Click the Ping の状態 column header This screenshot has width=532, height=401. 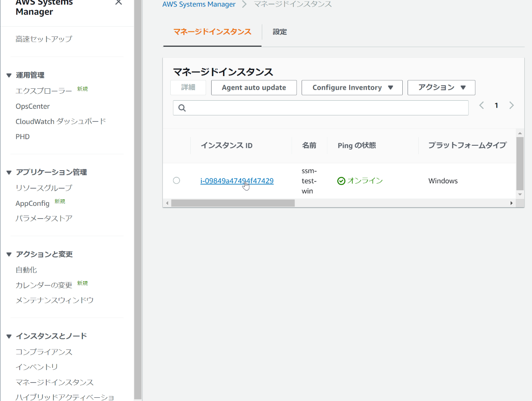(x=356, y=146)
